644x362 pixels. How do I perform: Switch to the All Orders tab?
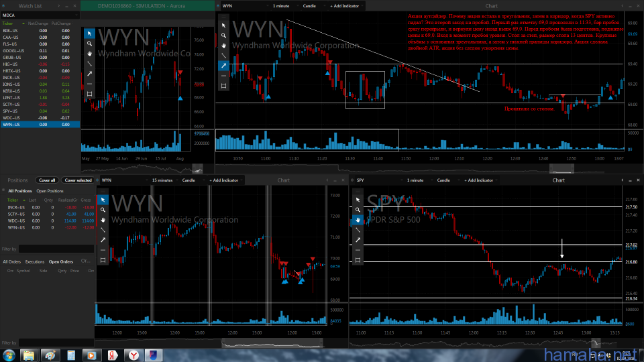pos(12,261)
